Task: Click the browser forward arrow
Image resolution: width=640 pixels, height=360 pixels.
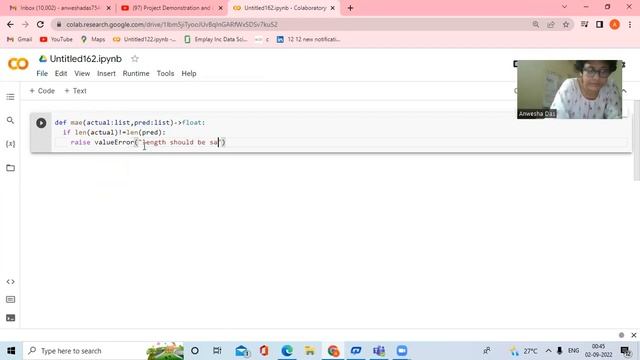Action: tap(25, 24)
